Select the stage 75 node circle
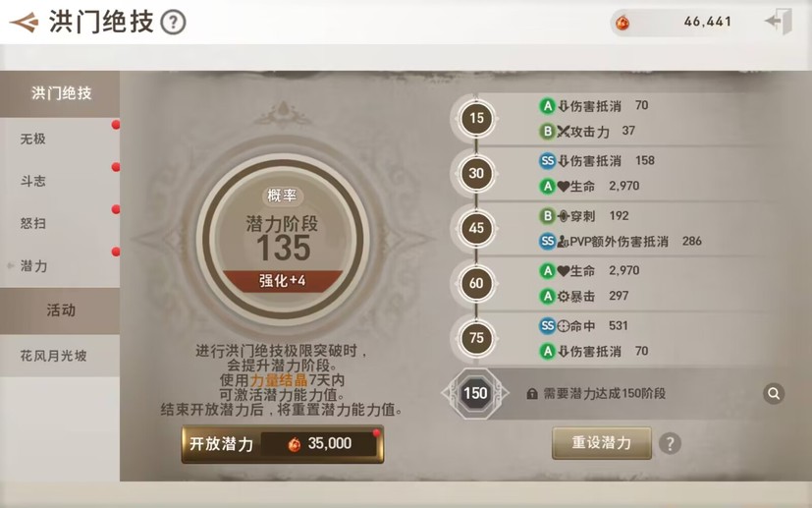 coord(476,338)
